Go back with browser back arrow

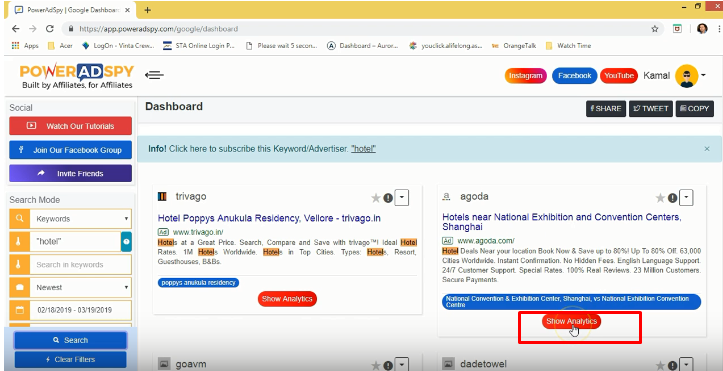pyautogui.click(x=16, y=29)
